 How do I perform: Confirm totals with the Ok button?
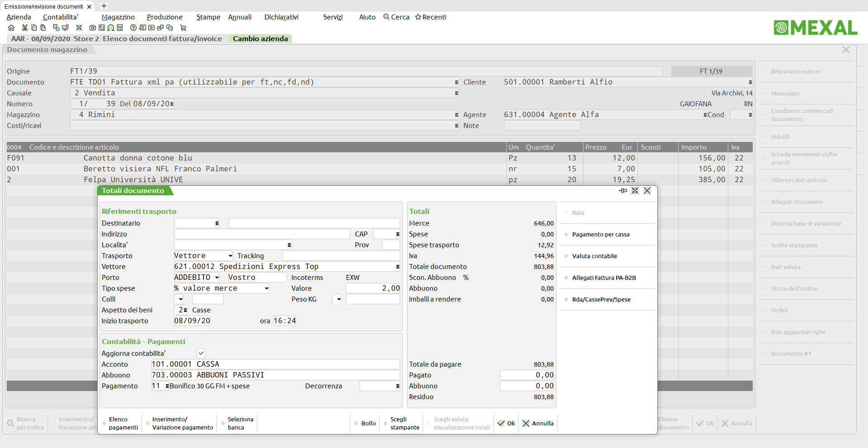click(506, 424)
